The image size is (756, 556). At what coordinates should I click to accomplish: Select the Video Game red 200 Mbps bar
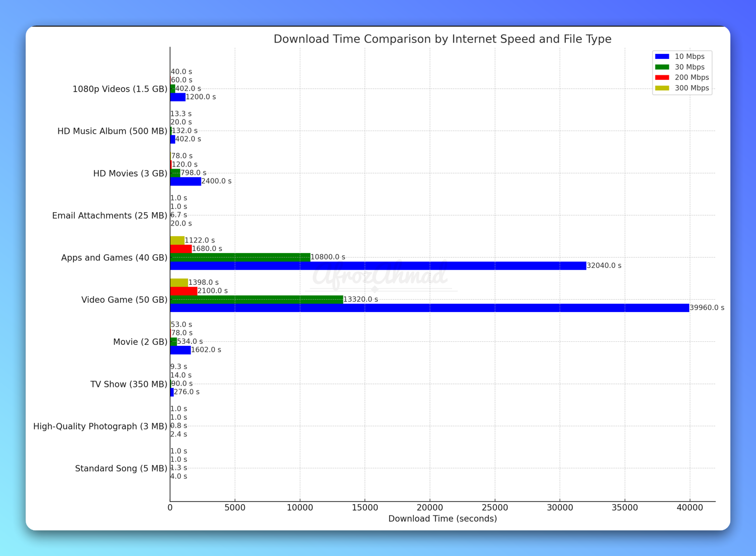click(x=183, y=291)
